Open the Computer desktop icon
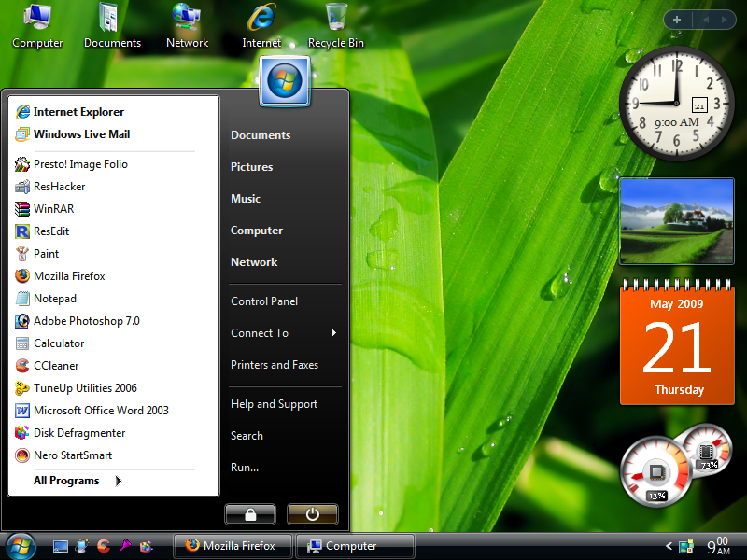747x560 pixels. pos(37,26)
